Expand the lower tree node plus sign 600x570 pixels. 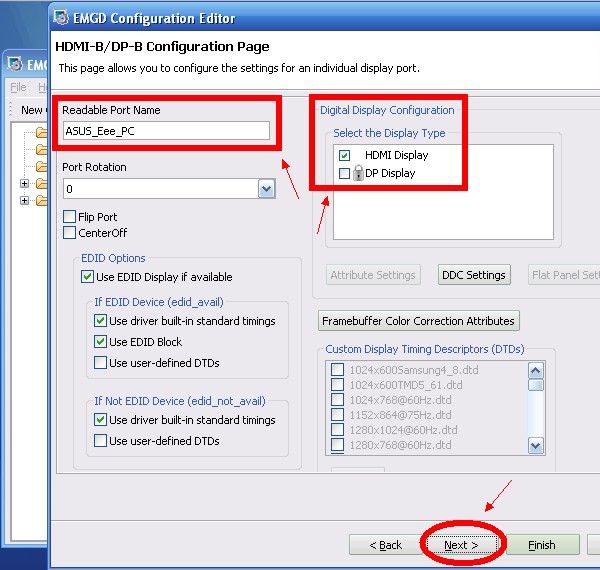24,201
